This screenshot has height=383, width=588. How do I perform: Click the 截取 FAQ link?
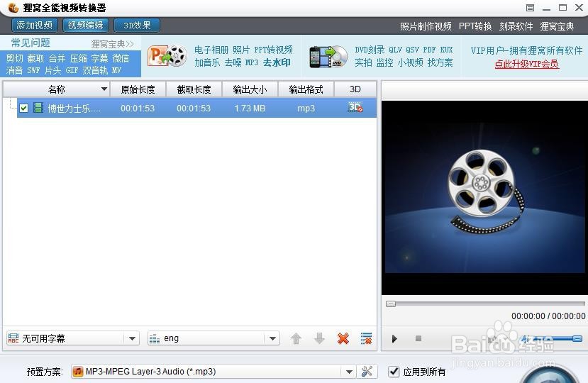pyautogui.click(x=35, y=58)
